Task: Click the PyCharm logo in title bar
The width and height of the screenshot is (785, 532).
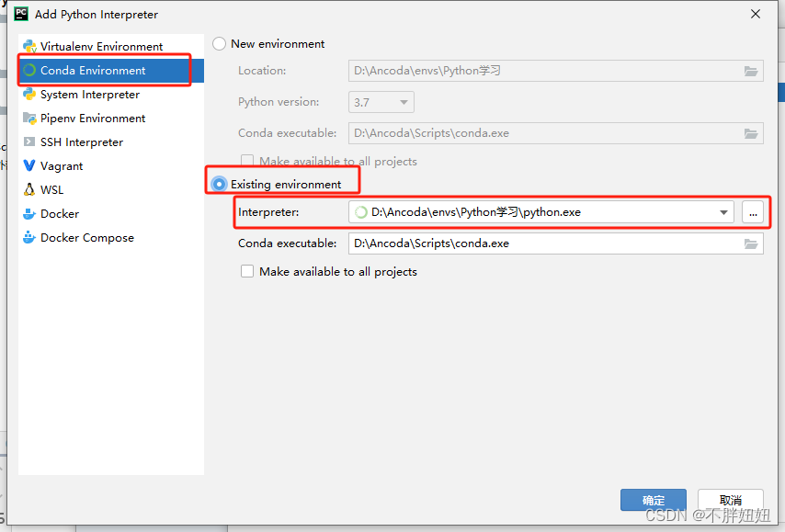Action: (x=21, y=14)
